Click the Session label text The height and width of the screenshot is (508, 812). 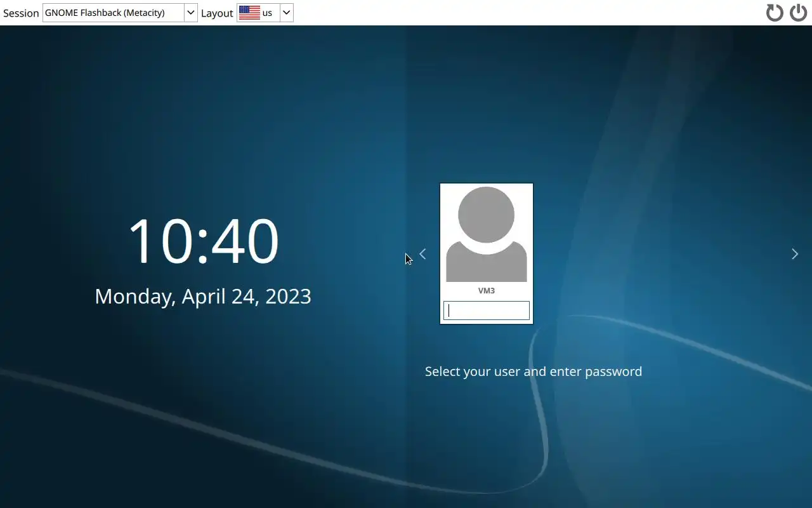click(21, 13)
